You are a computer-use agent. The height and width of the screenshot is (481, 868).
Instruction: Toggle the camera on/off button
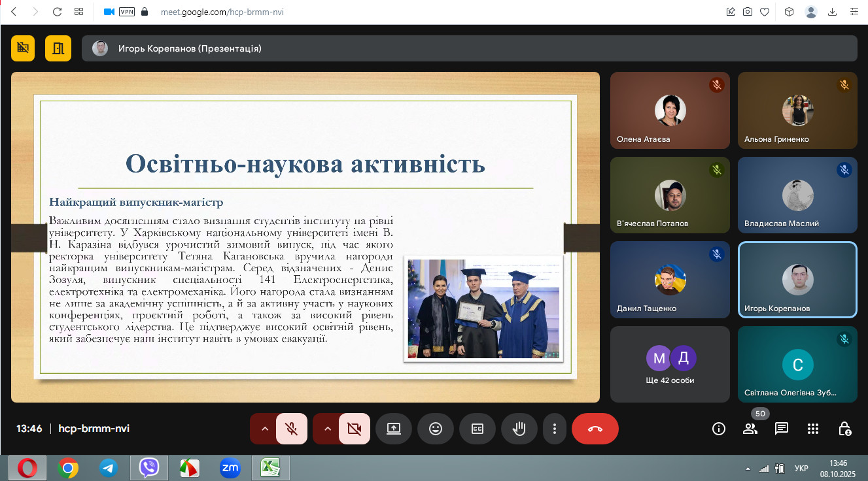click(355, 429)
